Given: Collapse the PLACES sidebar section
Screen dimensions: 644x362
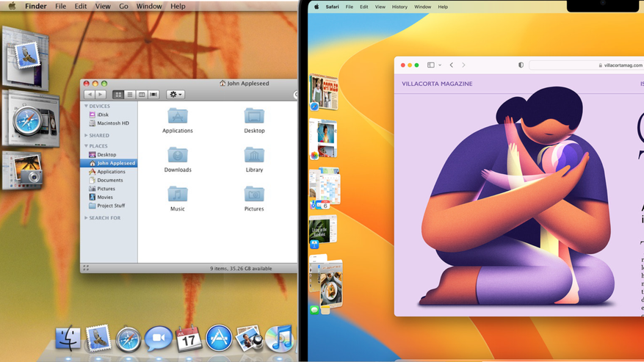Looking at the screenshot, I should (86, 146).
